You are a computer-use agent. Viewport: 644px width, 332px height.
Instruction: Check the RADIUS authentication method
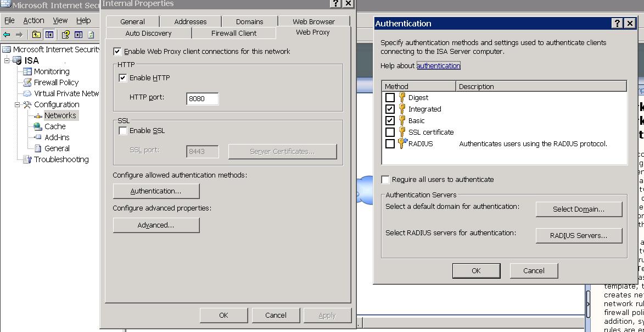[390, 143]
